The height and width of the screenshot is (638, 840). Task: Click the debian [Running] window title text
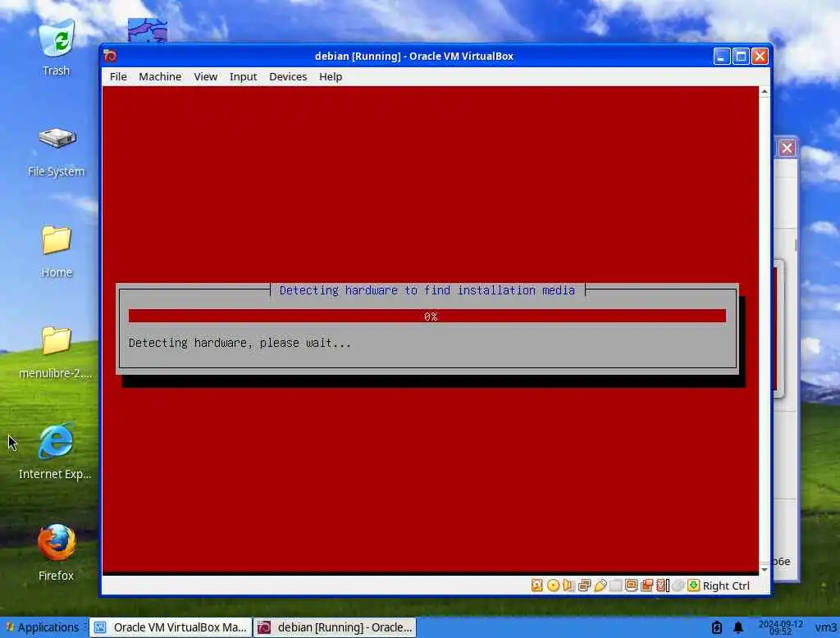point(413,57)
